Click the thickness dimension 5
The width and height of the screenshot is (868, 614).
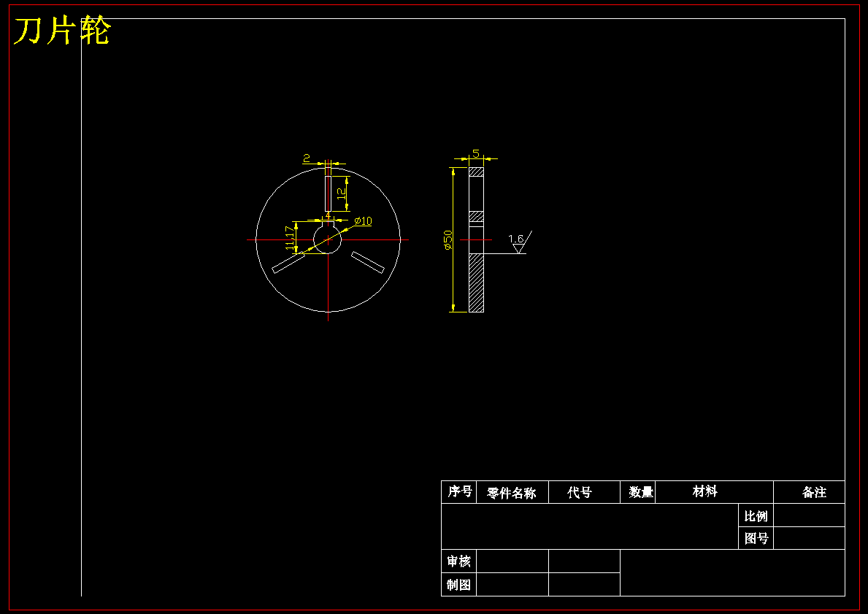[x=475, y=153]
